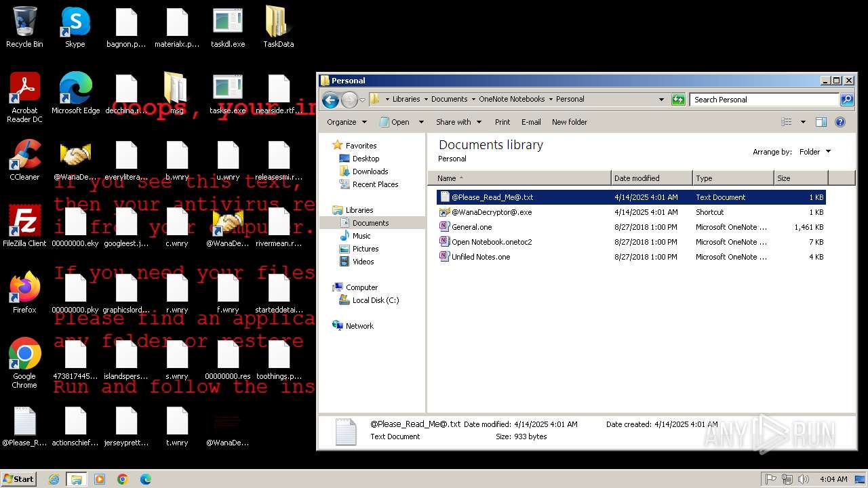Open Acrobat Reader DC shortcut
This screenshot has height=488, width=868.
point(24,98)
